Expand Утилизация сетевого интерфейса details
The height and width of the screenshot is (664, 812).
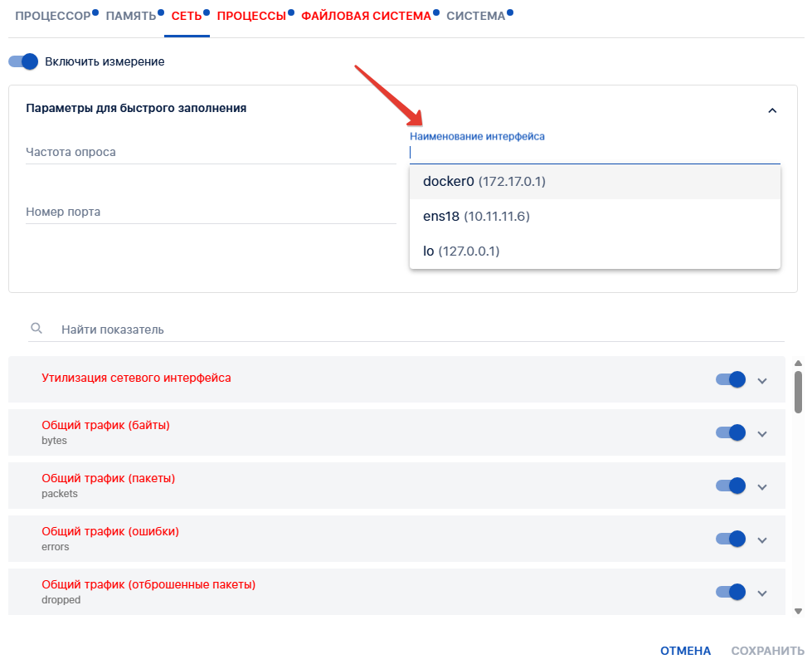click(x=763, y=380)
